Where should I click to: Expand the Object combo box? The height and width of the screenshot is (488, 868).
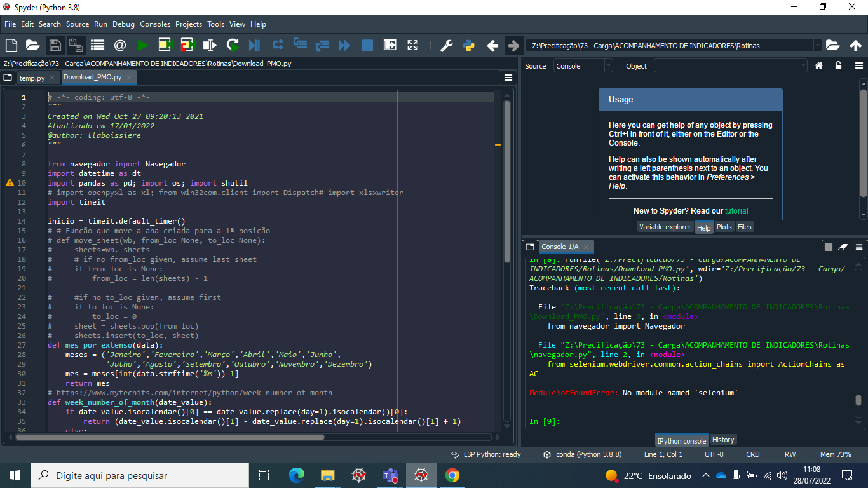(x=803, y=66)
